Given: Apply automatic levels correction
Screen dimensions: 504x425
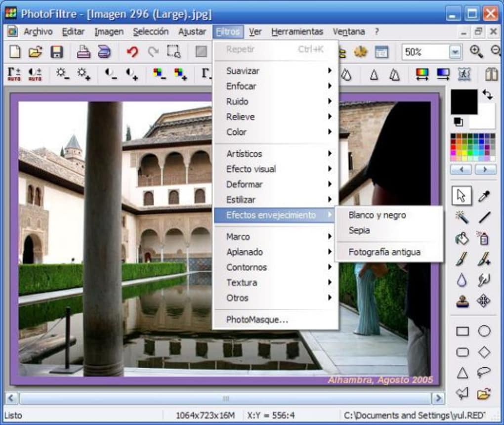Looking at the screenshot, I should coord(14,73).
